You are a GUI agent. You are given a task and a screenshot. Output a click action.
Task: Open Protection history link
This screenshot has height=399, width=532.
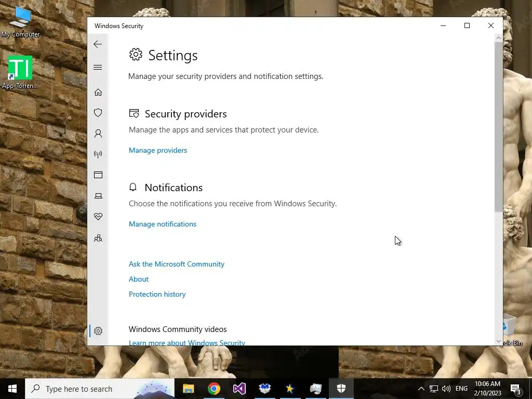[157, 294]
